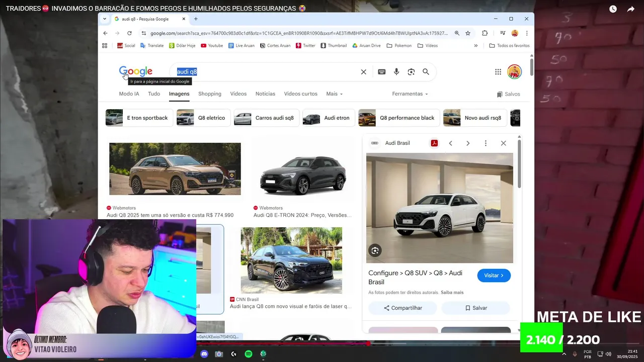
Task: Open the Social bookmark
Action: point(126,45)
